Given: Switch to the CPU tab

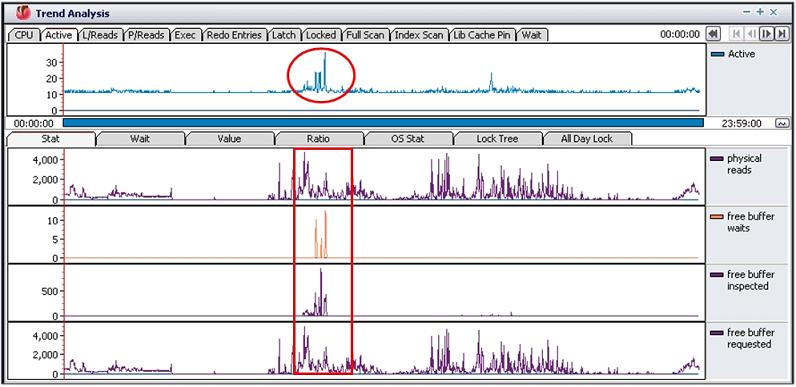Looking at the screenshot, I should 23,35.
